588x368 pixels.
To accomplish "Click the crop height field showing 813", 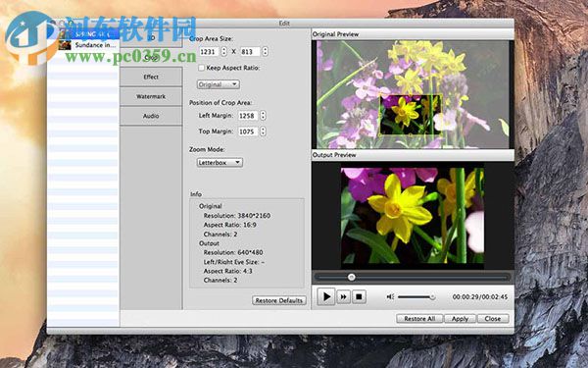I will point(250,51).
